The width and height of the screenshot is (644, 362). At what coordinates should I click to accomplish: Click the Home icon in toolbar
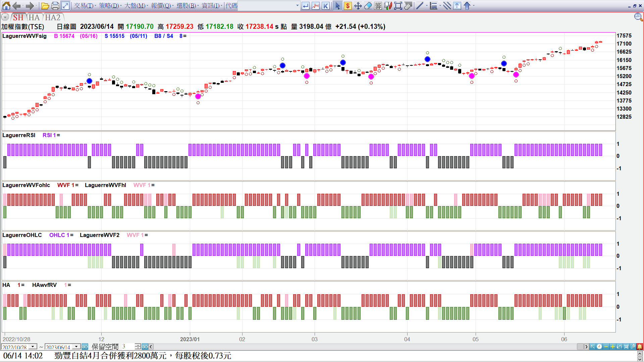tap(6, 6)
